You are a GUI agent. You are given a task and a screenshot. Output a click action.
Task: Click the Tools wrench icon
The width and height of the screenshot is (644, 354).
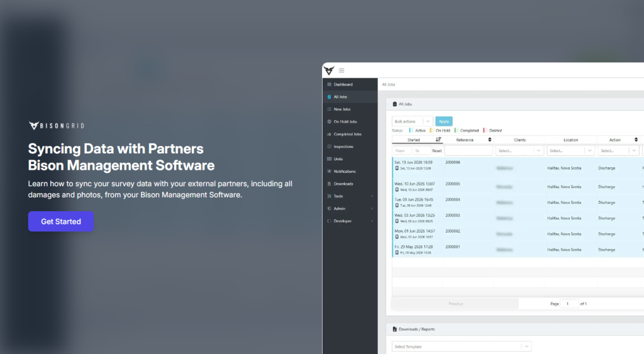coord(329,196)
